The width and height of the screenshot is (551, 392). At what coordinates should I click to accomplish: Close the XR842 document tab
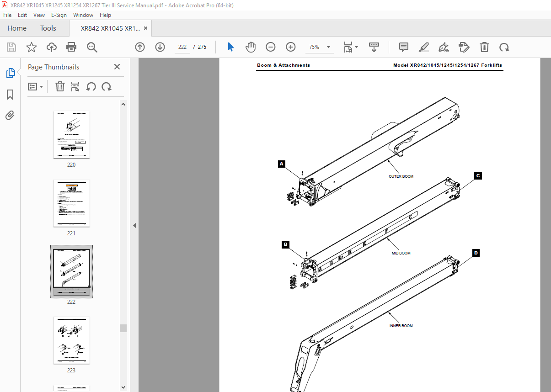[x=145, y=28]
